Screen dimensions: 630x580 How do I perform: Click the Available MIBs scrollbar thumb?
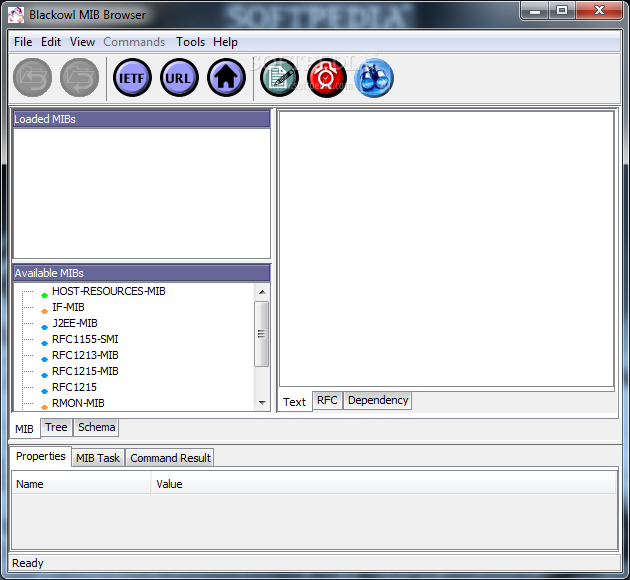tap(262, 334)
